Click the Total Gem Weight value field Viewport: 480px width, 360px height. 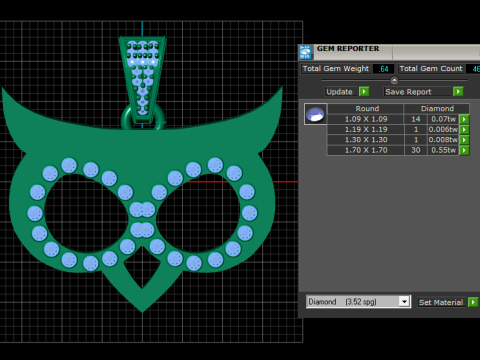coord(383,69)
